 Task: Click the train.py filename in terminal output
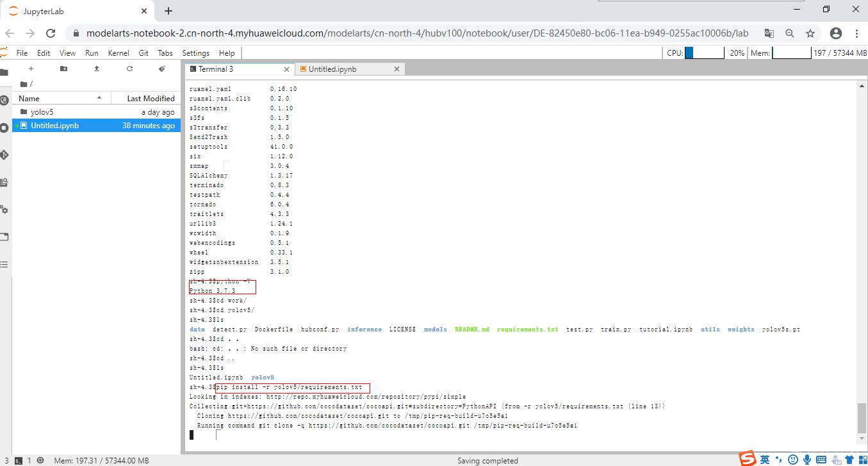coord(616,329)
